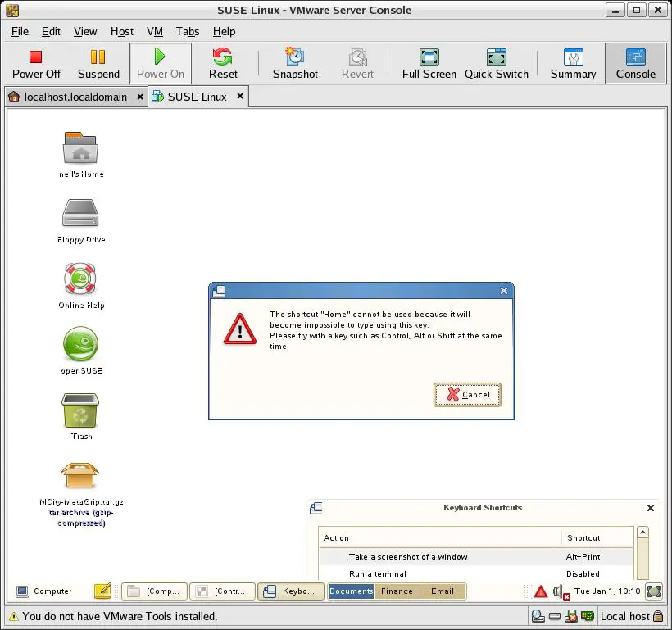Click the Power Off toolbar button

(x=36, y=64)
